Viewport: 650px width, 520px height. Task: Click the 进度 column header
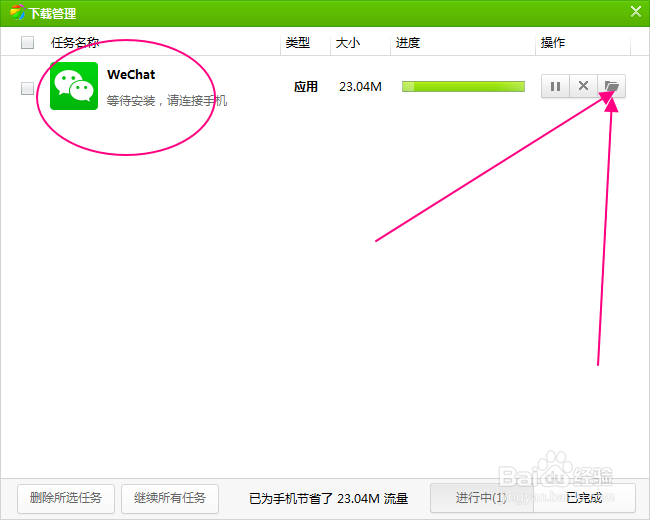tap(408, 42)
